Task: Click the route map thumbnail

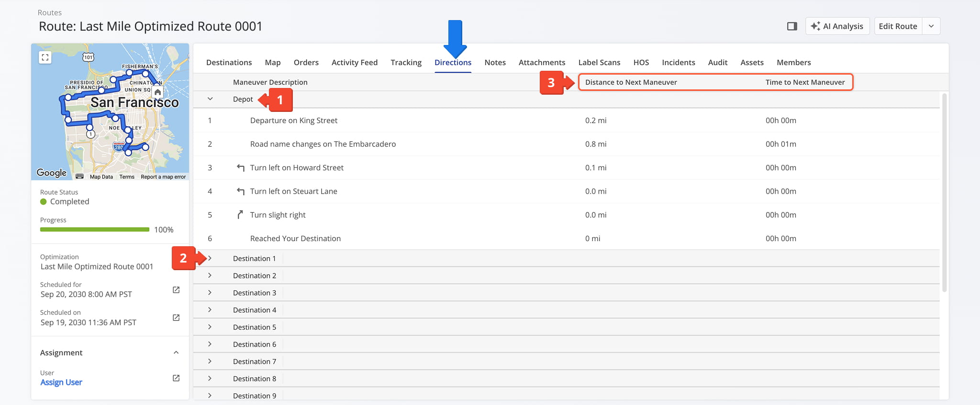Action: pyautogui.click(x=110, y=112)
